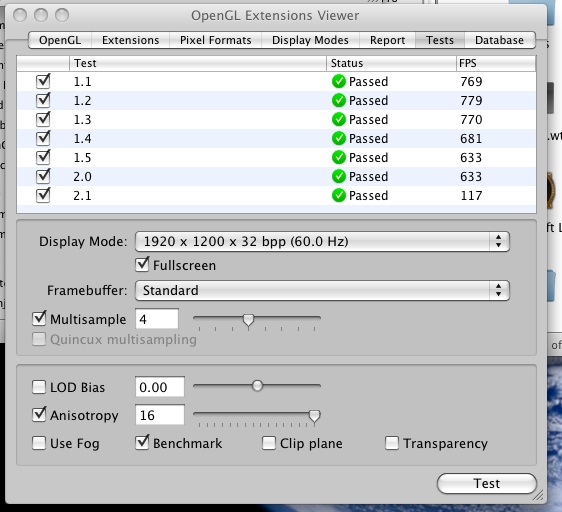The image size is (562, 512).
Task: Toggle the Anisotropy checkbox
Action: click(39, 415)
